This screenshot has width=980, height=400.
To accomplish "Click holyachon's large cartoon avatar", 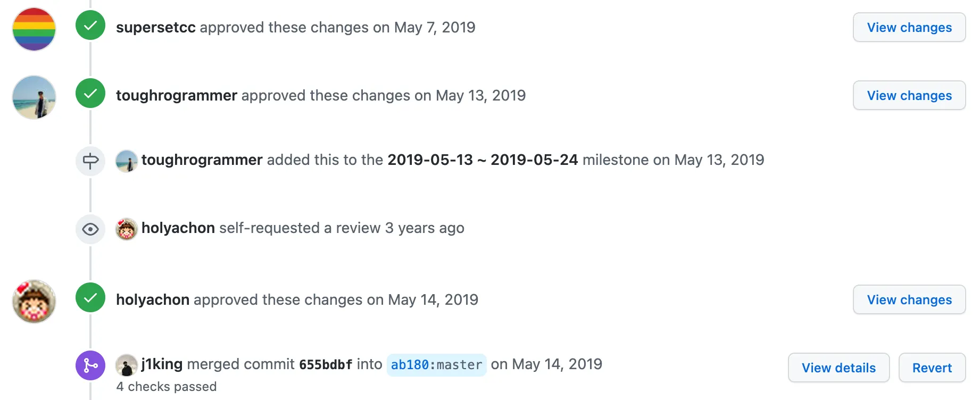I will 34,302.
